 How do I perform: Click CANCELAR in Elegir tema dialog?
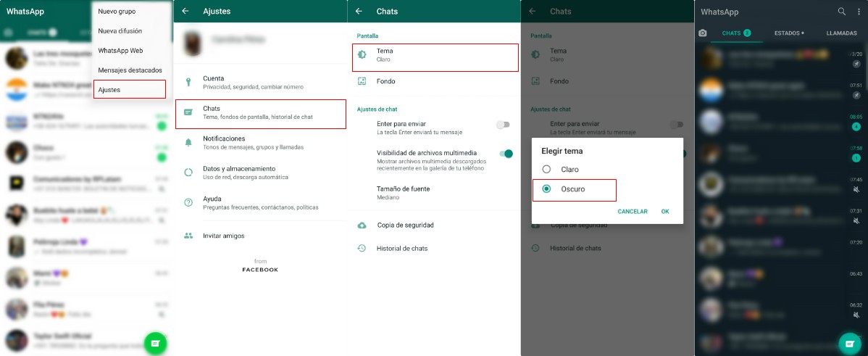tap(633, 212)
